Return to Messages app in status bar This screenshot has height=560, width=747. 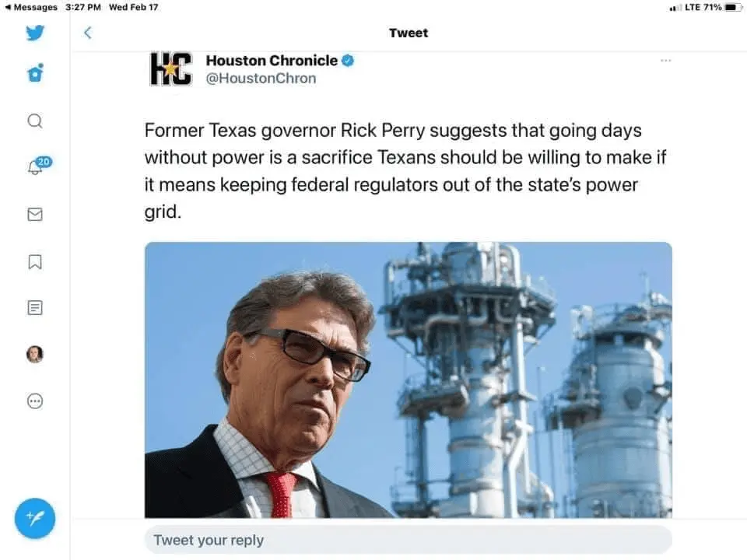pyautogui.click(x=31, y=7)
